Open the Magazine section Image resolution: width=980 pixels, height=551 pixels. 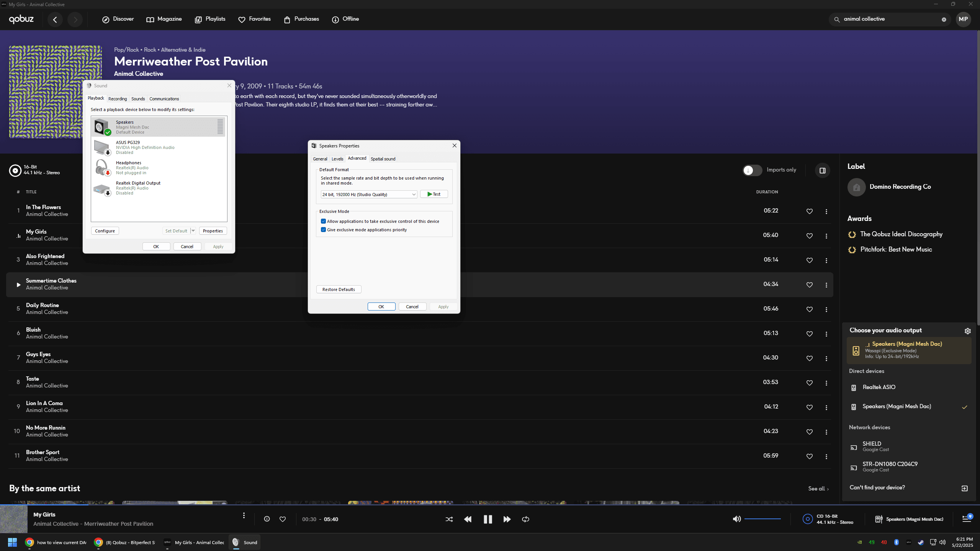(x=164, y=19)
